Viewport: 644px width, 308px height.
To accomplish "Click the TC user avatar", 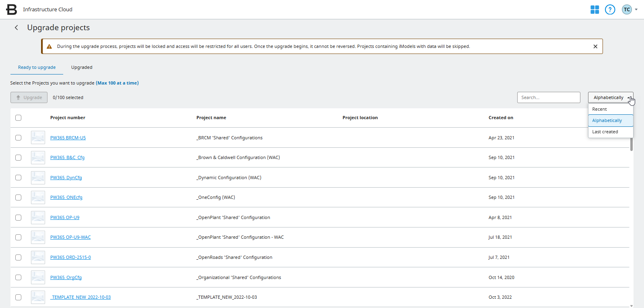I will (627, 9).
